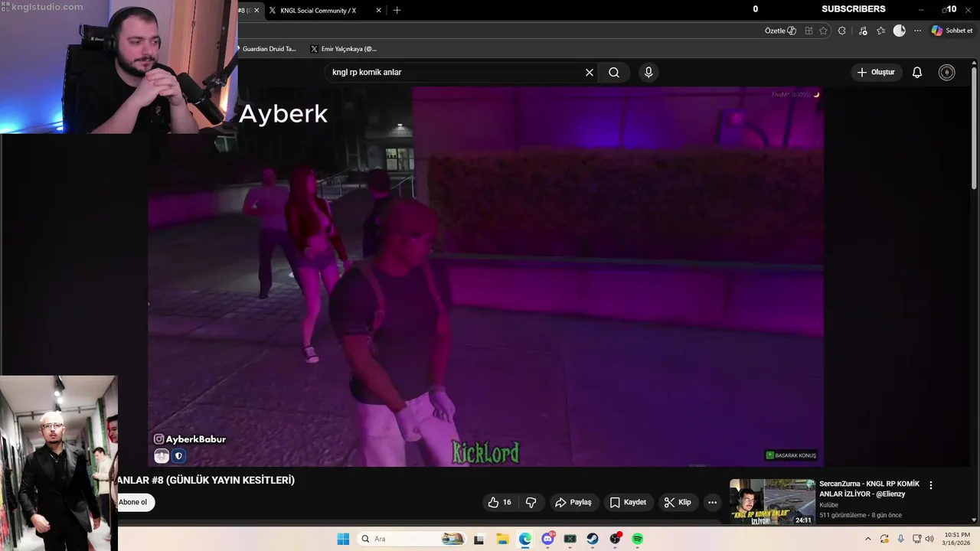Clear the YouTube search box text
The height and width of the screenshot is (551, 980).
[590, 73]
